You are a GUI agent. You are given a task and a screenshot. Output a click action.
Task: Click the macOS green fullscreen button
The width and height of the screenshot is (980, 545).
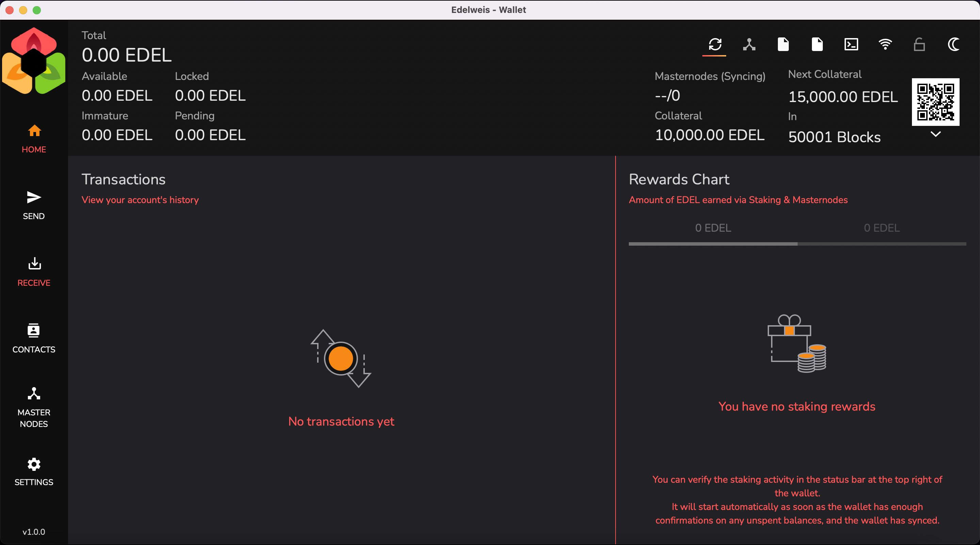pyautogui.click(x=36, y=10)
